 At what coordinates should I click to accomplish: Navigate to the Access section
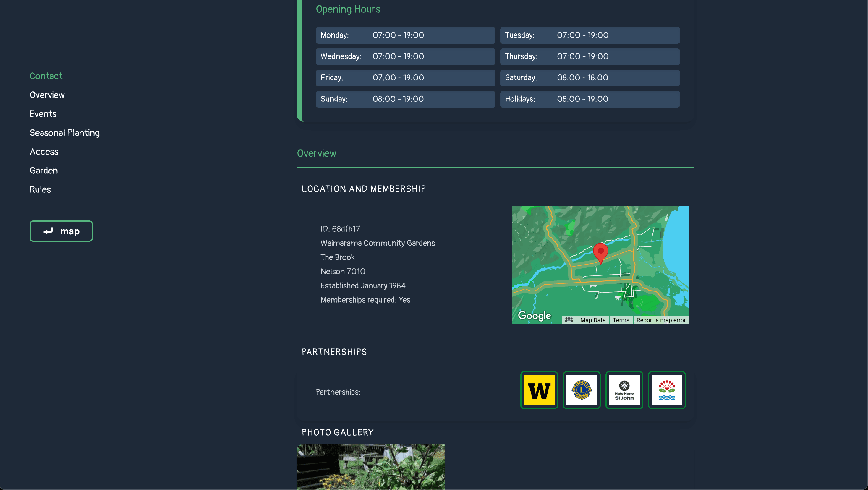[x=44, y=152]
